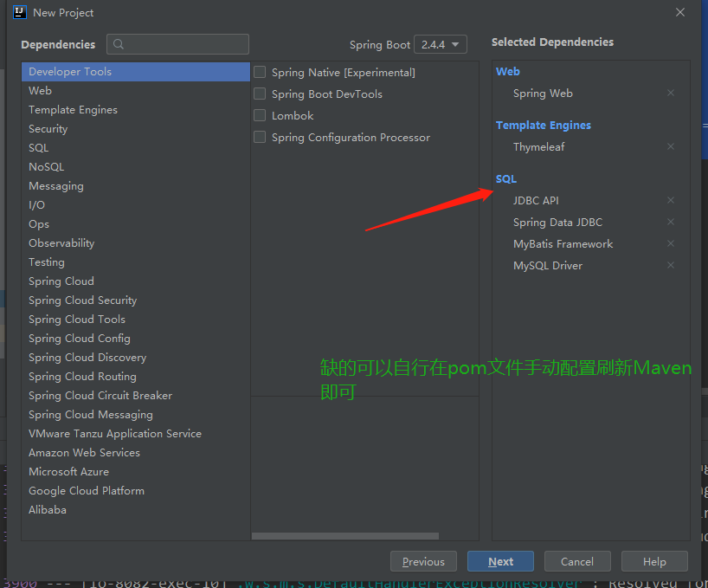
Task: Select Spring Cloud Circuit Breaker category
Action: pos(136,396)
